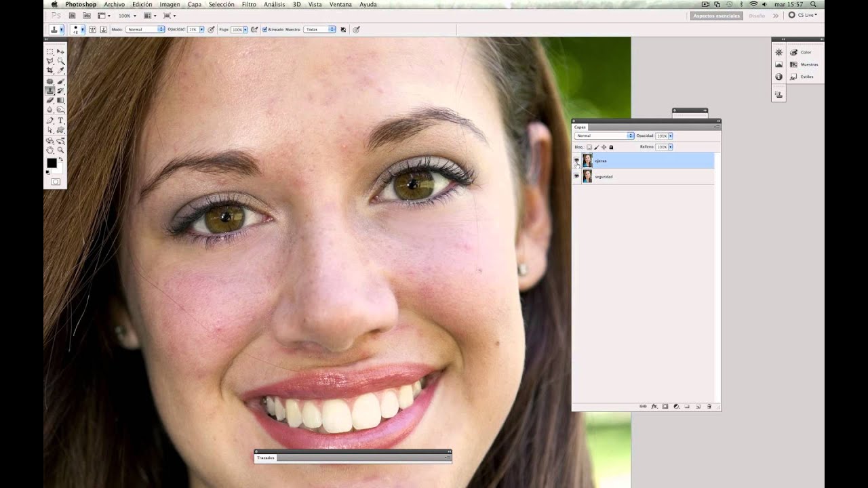The image size is (868, 488).
Task: Open the Relleno dropdown arrow in Capas
Action: 671,147
